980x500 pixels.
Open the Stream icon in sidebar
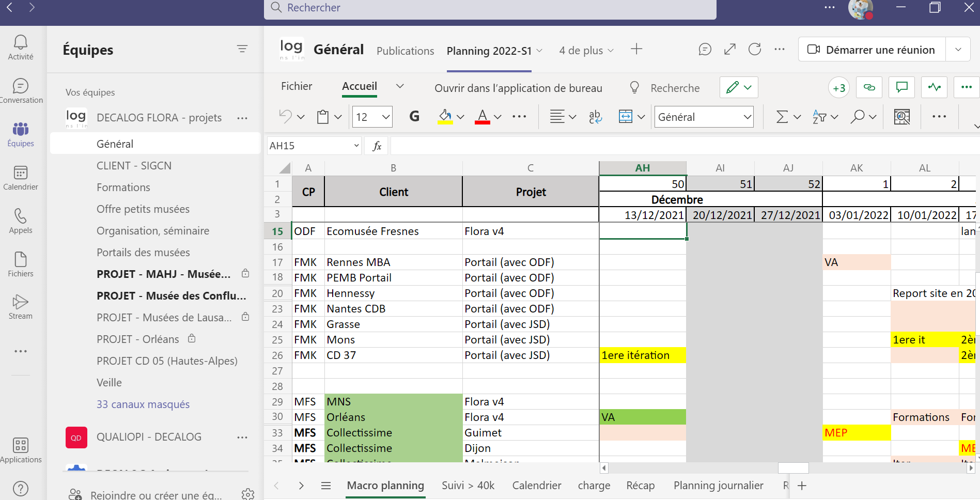21,307
